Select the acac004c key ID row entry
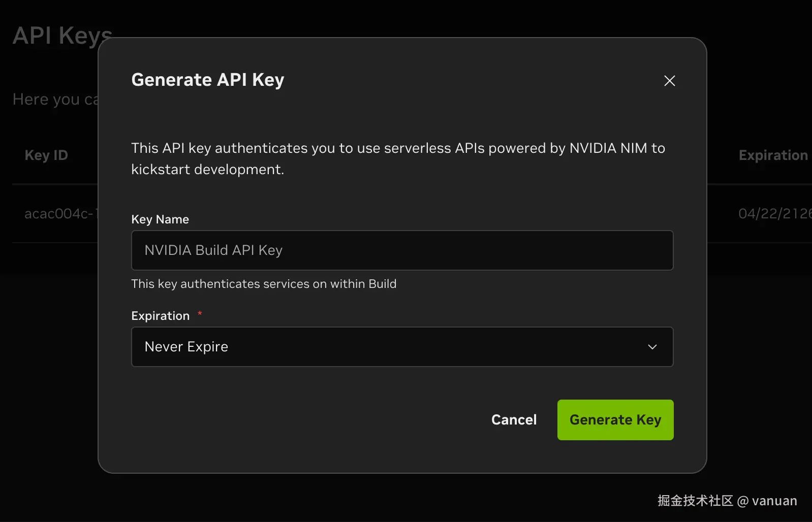The height and width of the screenshot is (522, 812). click(59, 214)
